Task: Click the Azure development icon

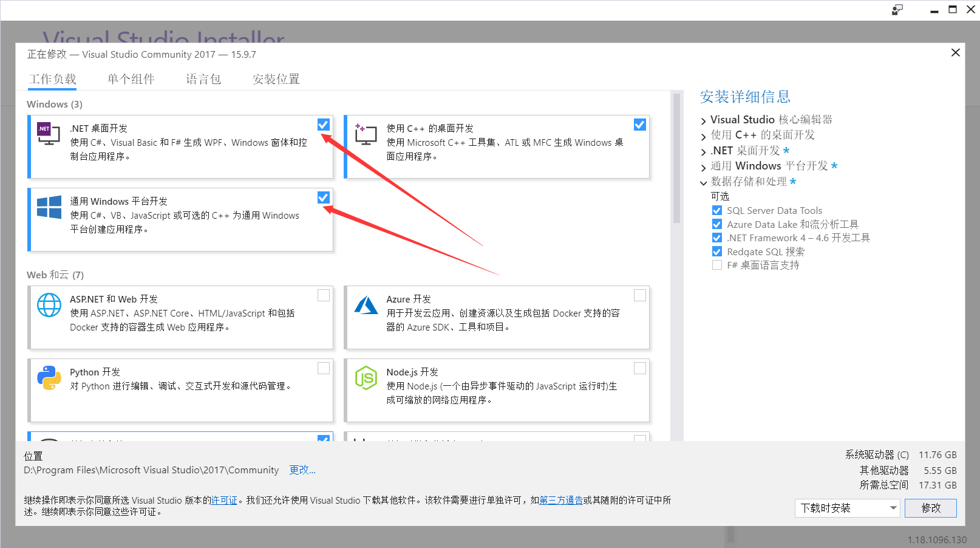Action: 366,305
